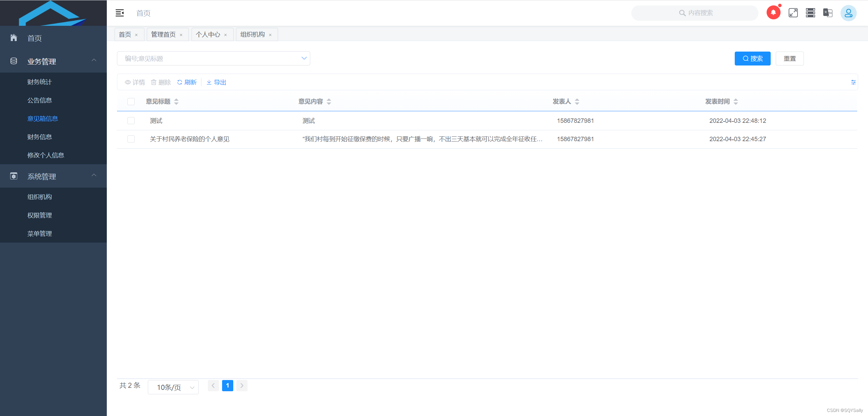Click the 搜索 search button
The width and height of the screenshot is (868, 416).
[752, 58]
